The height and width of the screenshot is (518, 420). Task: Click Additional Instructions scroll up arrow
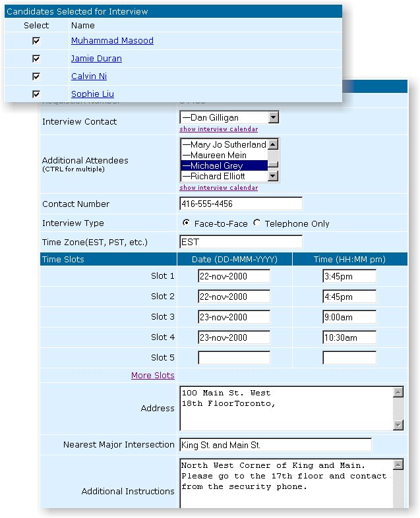[x=398, y=465]
